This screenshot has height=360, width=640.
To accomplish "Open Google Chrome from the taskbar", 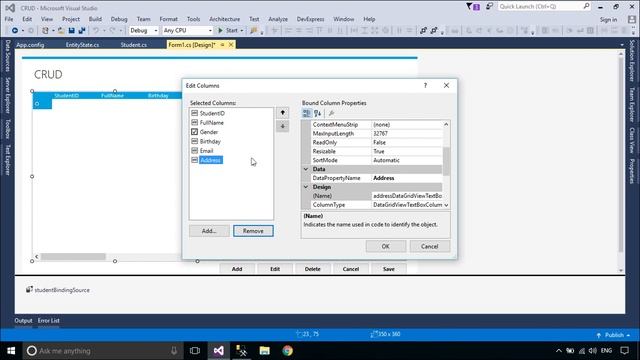I will click(x=287, y=351).
